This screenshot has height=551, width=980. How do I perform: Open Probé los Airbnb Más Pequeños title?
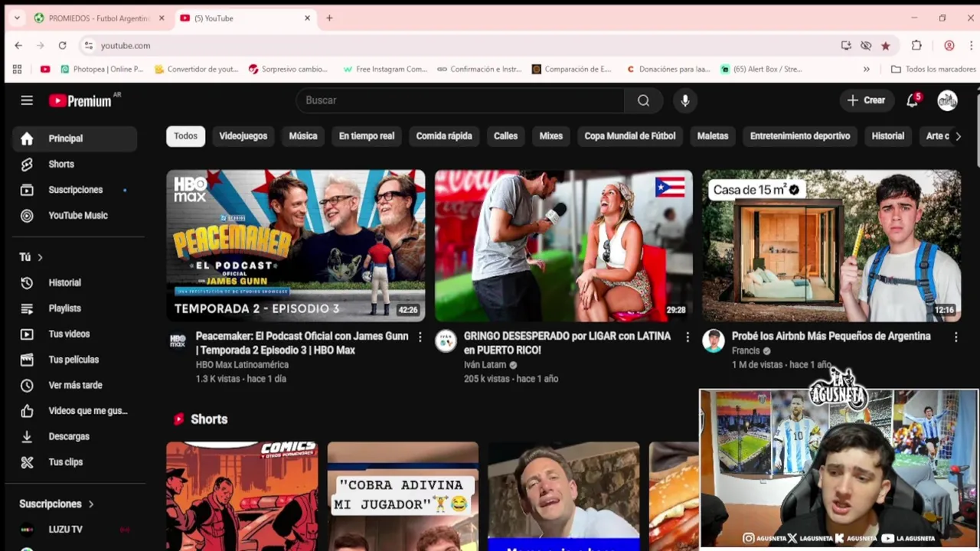coord(831,336)
